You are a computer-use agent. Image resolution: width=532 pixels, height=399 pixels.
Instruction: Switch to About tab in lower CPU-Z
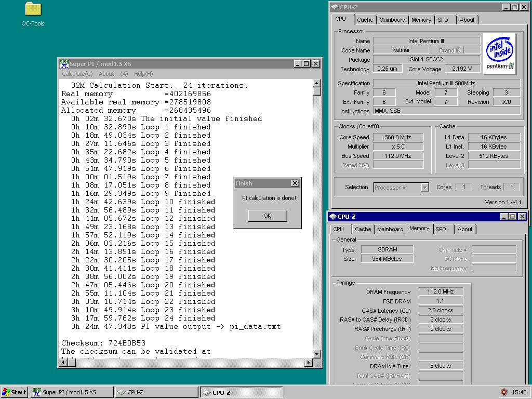click(465, 229)
